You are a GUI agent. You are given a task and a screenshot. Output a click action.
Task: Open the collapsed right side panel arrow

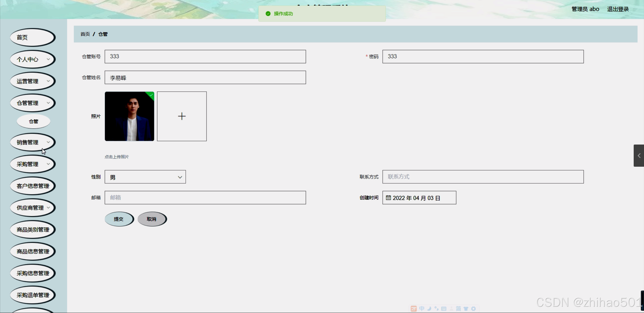(x=639, y=156)
